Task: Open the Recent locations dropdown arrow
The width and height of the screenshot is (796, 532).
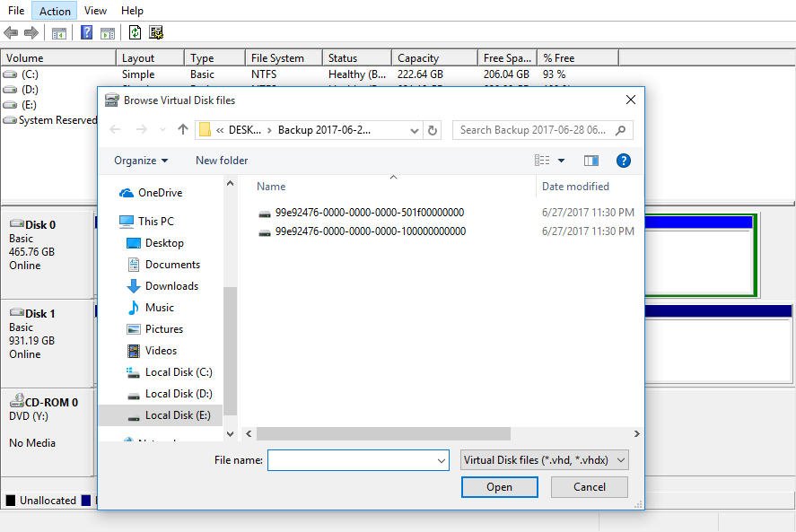Action: (x=162, y=130)
